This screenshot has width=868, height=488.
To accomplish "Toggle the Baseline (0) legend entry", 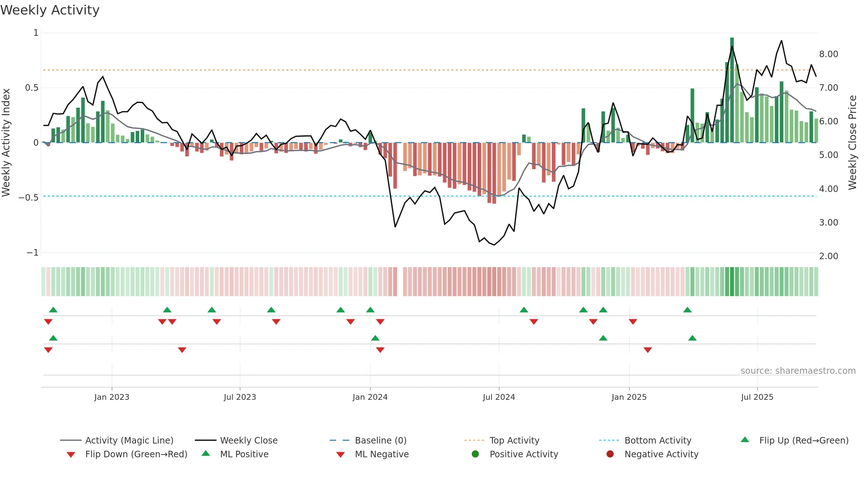I will click(368, 440).
